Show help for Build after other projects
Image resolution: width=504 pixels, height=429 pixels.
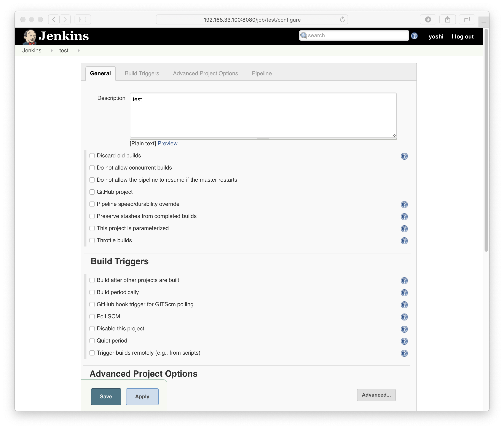click(404, 281)
